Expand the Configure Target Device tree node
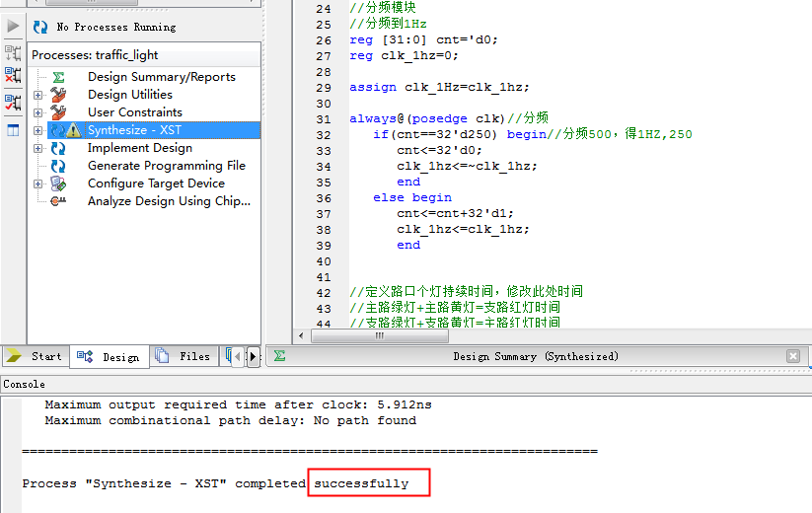Image resolution: width=812 pixels, height=513 pixels. (x=37, y=183)
